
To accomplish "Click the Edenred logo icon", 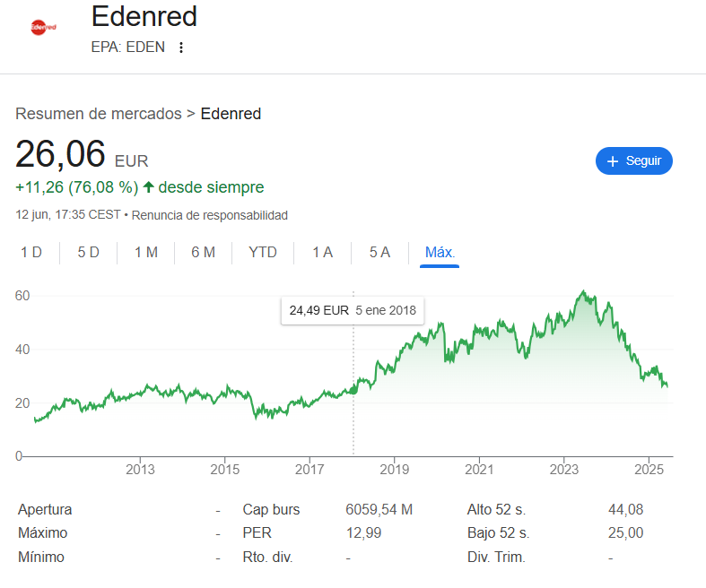I will point(43,27).
